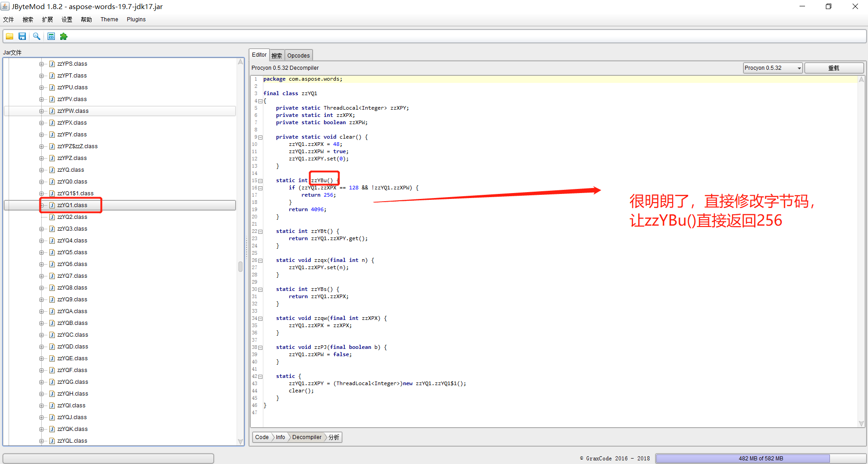The width and height of the screenshot is (868, 464).
Task: Switch to the Opcodes tab
Action: tap(298, 56)
